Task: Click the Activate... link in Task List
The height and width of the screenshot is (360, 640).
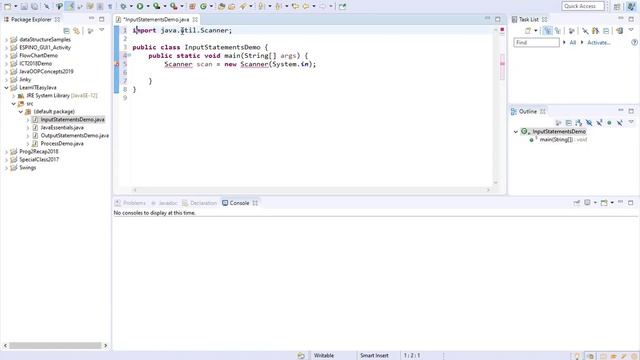Action: [x=599, y=42]
